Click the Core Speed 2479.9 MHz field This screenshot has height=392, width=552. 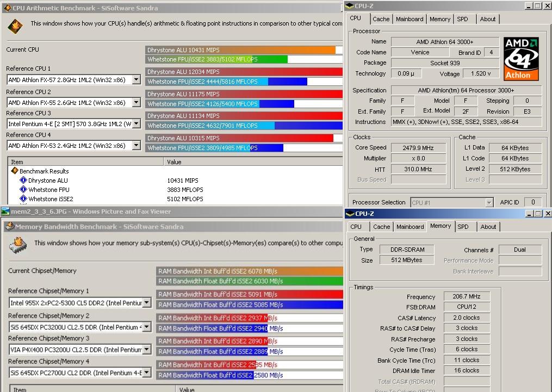(418, 148)
